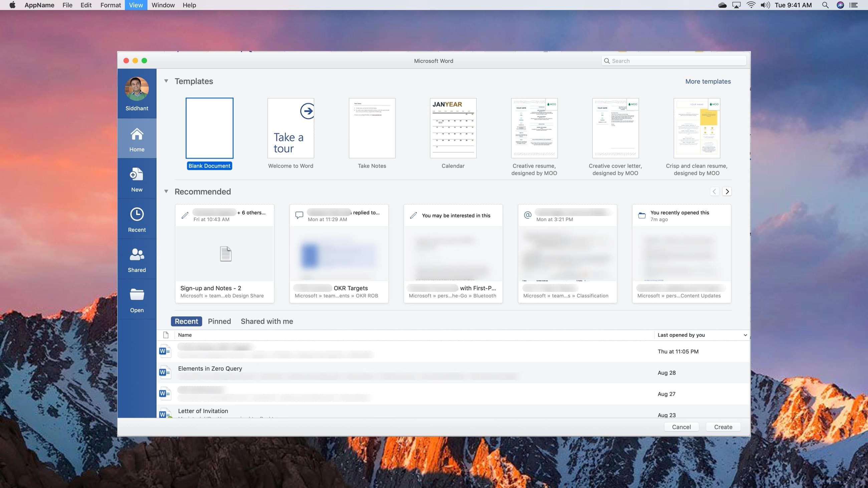Collapse the Templates section
868x488 pixels.
[x=166, y=81]
